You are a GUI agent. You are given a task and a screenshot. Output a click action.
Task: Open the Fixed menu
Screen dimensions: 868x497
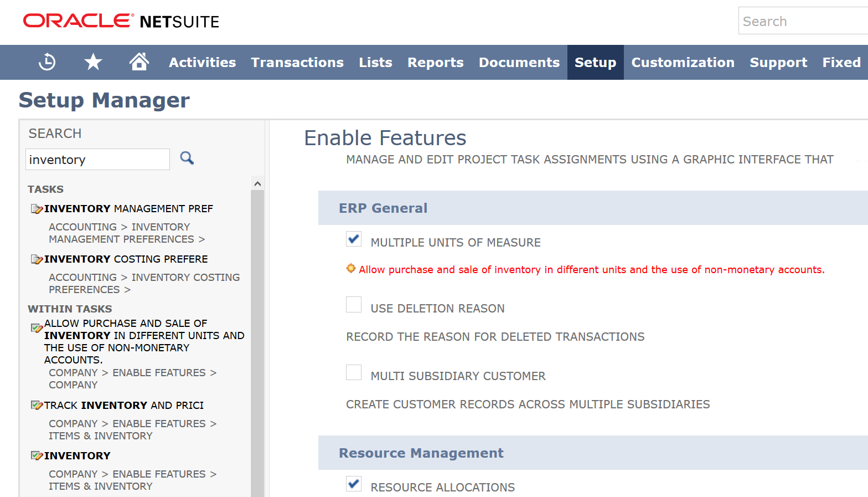841,63
